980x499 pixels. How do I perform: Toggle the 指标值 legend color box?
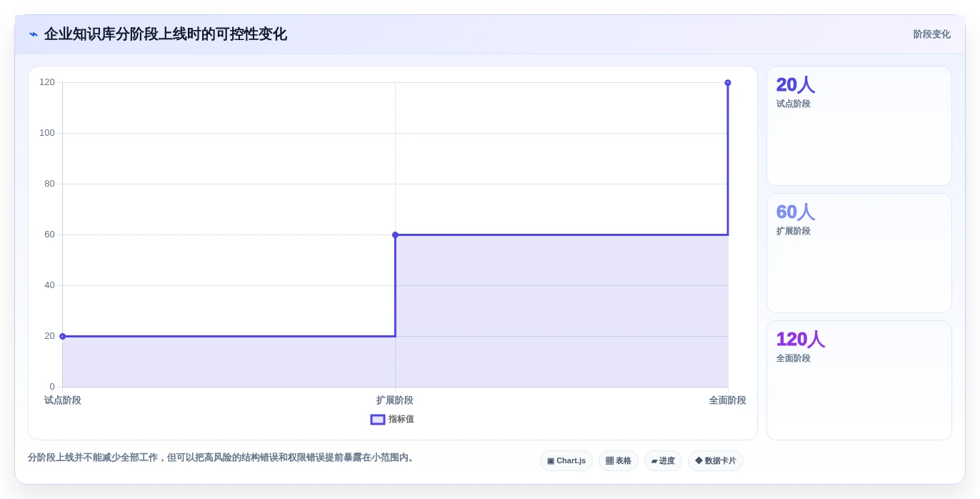378,420
